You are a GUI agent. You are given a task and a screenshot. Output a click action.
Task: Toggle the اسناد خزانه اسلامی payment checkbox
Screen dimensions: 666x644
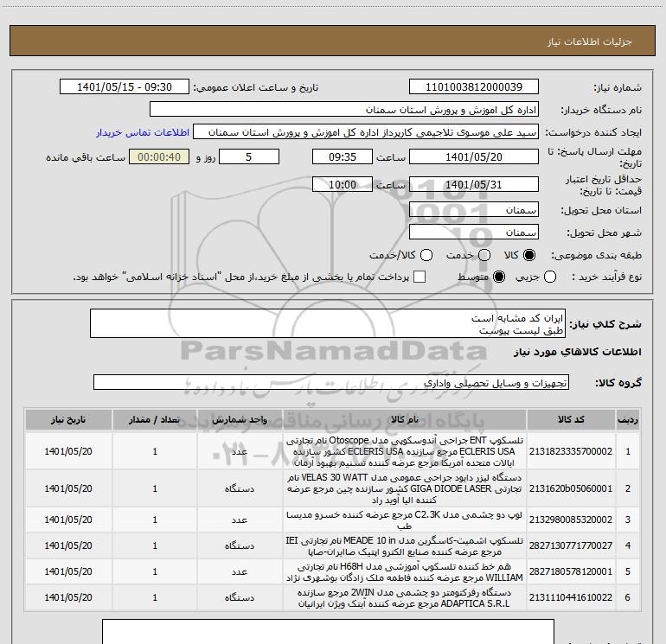pyautogui.click(x=419, y=277)
